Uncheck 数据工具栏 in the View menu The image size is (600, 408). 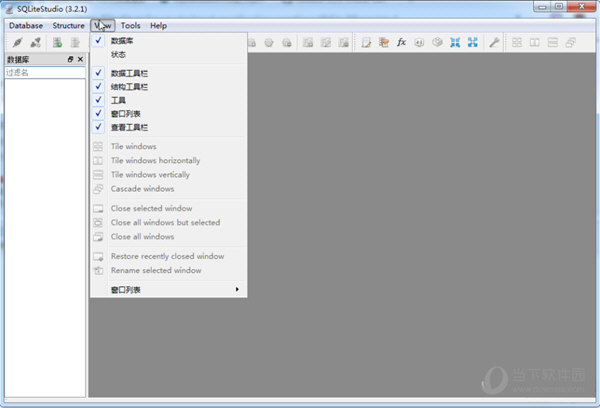click(x=168, y=73)
